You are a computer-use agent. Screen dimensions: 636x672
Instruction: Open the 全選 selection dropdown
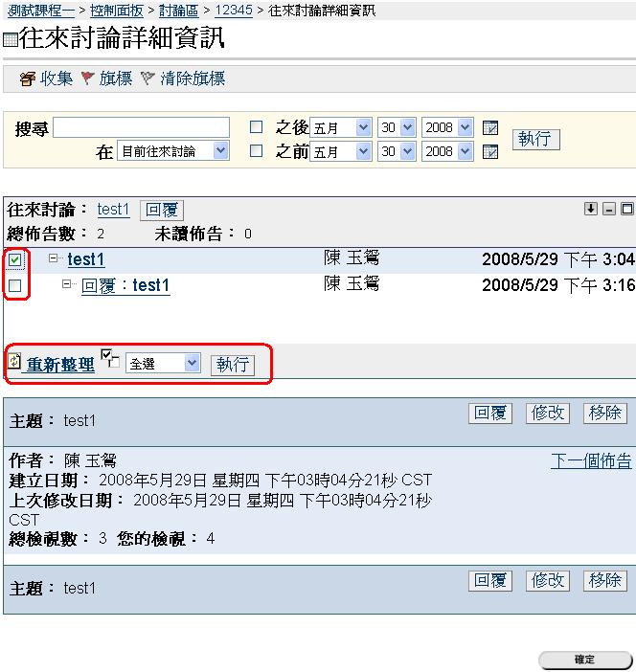pyautogui.click(x=163, y=364)
